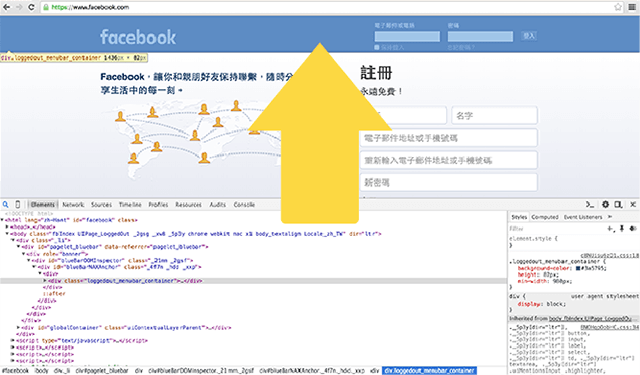Show the console drawer icon in DevTools
640x375 pixels.
(x=590, y=204)
